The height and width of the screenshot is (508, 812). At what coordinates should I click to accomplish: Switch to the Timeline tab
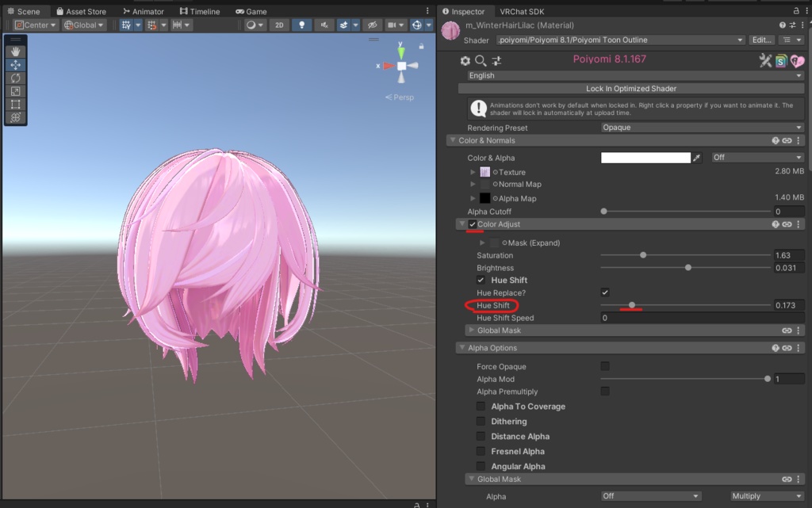[x=200, y=11]
